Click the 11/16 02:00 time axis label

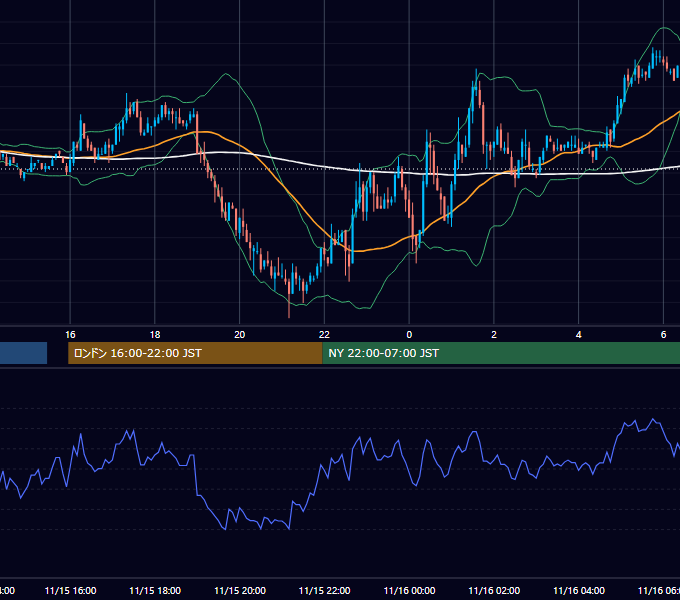[494, 590]
